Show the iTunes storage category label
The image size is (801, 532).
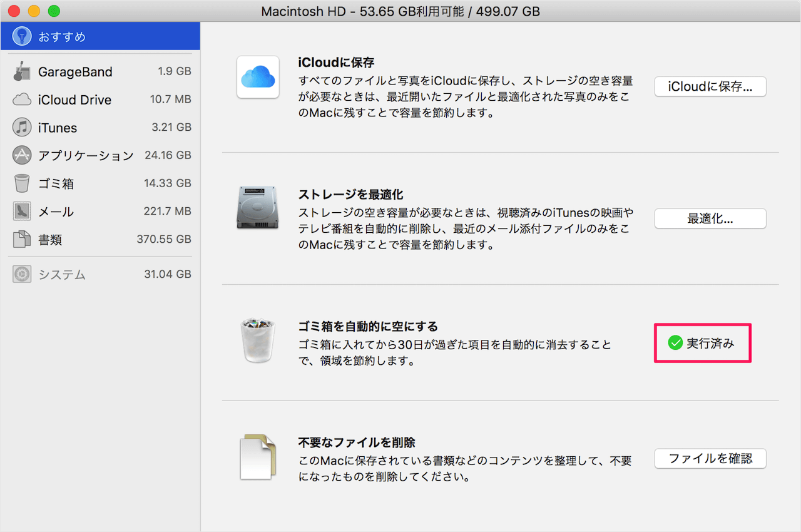58,128
